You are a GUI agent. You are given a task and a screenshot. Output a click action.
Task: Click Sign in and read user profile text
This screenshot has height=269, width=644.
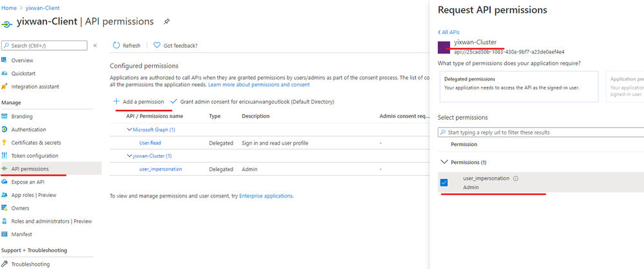click(275, 143)
